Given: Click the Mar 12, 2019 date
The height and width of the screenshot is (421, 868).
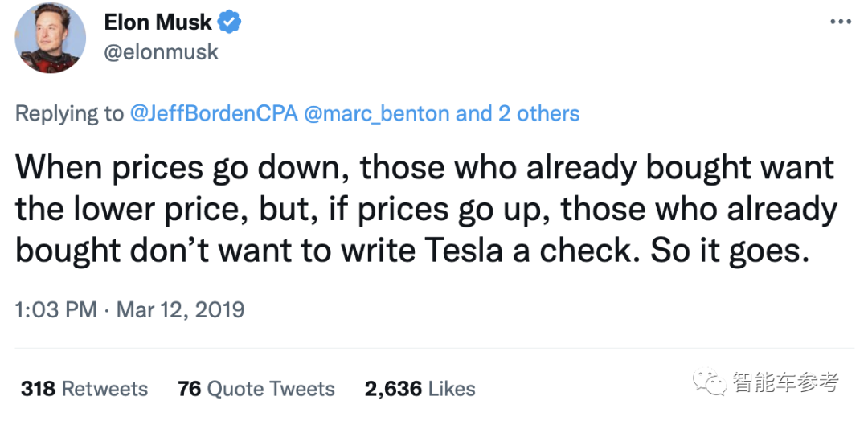Looking at the screenshot, I should [x=180, y=309].
